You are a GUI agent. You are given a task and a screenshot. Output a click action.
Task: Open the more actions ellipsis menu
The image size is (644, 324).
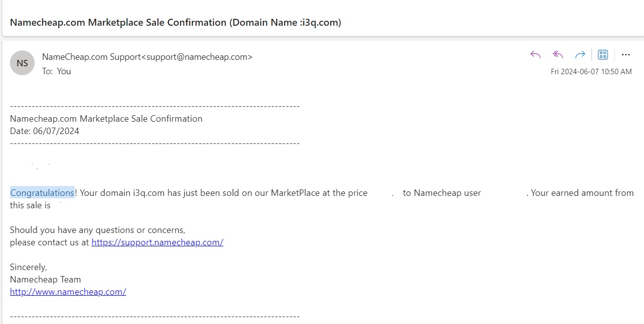[x=626, y=54]
